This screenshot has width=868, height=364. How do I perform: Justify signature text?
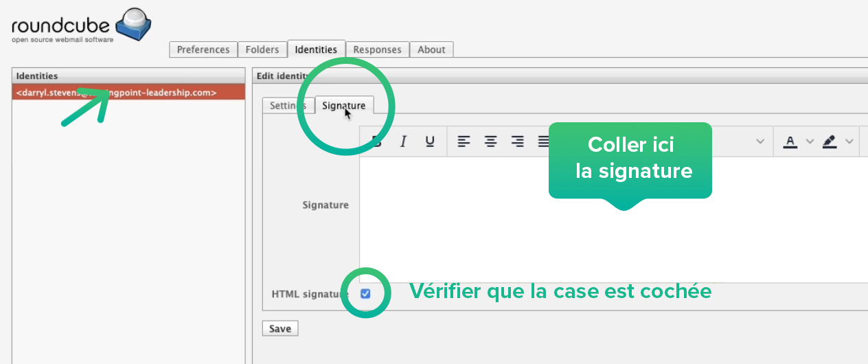coord(543,141)
